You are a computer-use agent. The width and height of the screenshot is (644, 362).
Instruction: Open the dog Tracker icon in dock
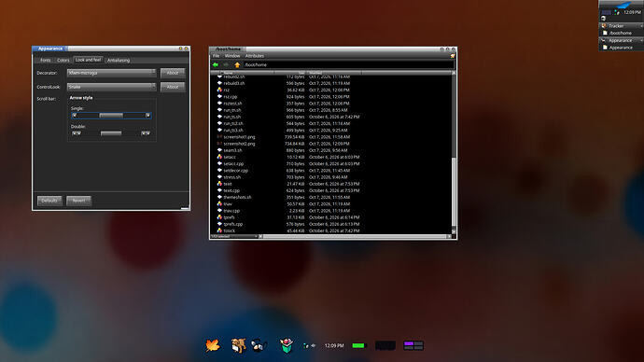[238, 345]
